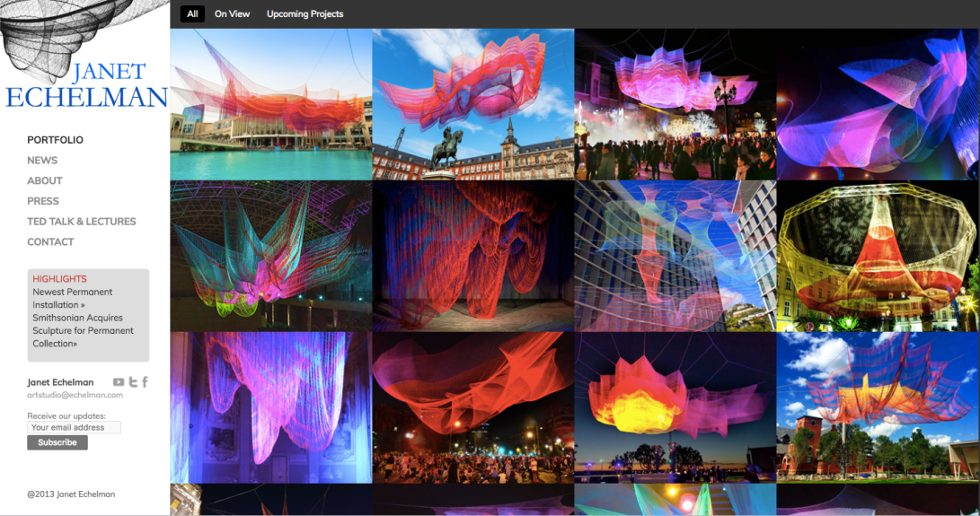Go to the News page
980x516 pixels.
[42, 161]
